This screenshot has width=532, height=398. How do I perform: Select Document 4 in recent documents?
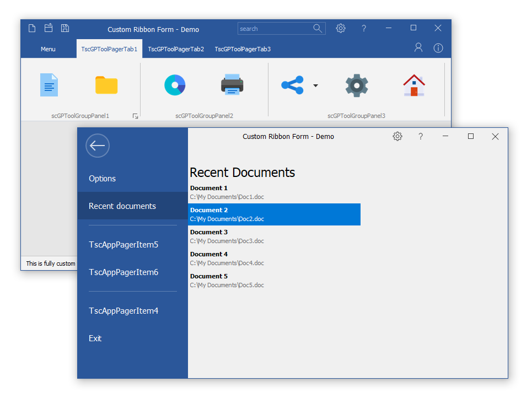click(x=274, y=259)
